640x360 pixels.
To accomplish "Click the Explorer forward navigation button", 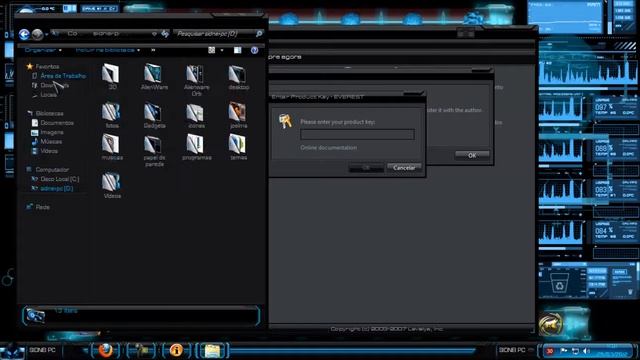I will (37, 34).
